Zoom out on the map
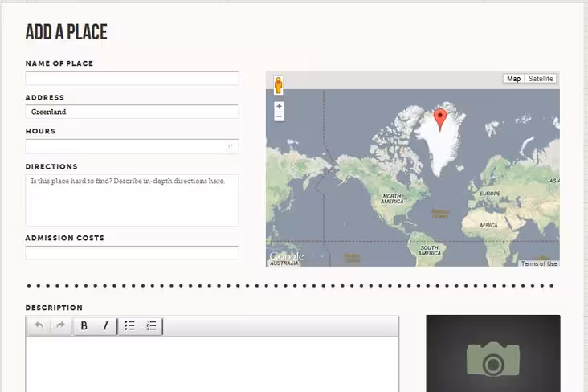 [279, 116]
